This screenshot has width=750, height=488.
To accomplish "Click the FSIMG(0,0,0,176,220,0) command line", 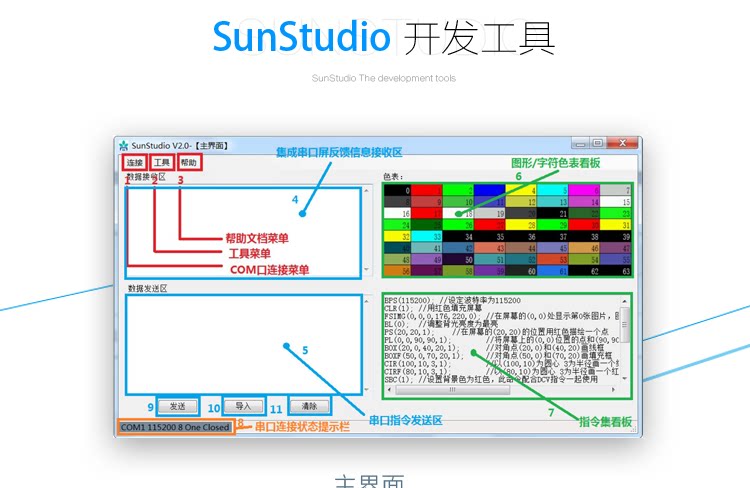I will 501,316.
